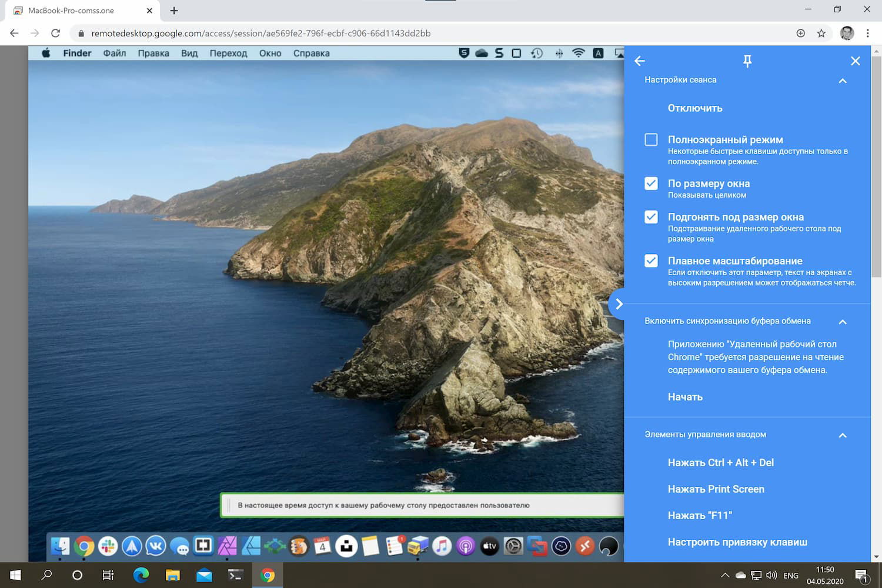Open the Переход menu in Finder
The image size is (882, 588).
pos(228,54)
